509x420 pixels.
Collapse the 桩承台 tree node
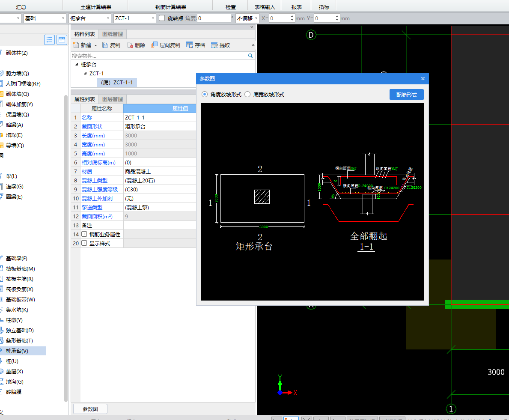pos(77,64)
